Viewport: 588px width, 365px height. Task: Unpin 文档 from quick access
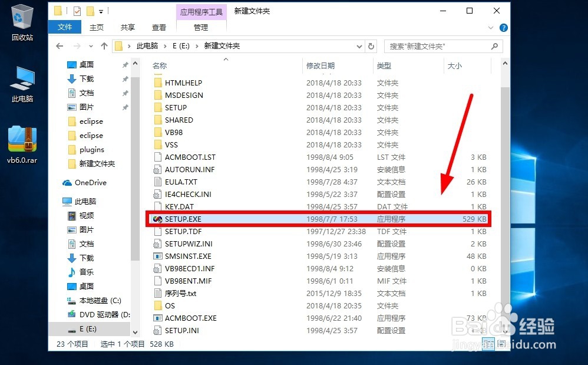tap(125, 93)
